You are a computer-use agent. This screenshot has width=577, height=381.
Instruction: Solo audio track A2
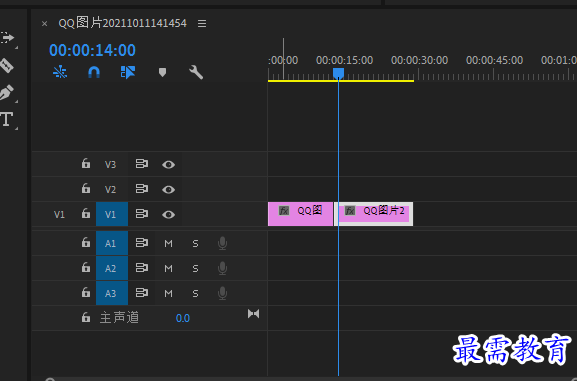coord(195,269)
